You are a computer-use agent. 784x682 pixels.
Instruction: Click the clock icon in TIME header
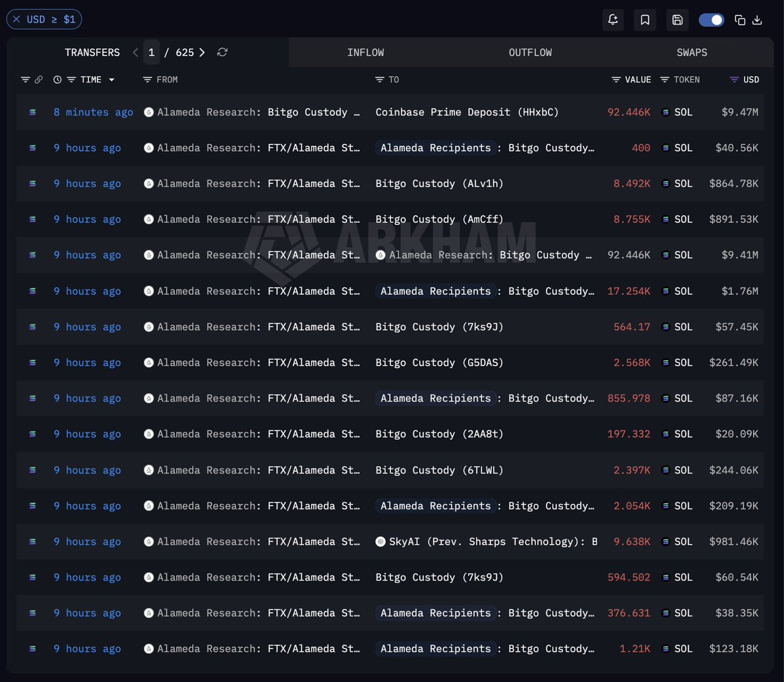pos(58,80)
